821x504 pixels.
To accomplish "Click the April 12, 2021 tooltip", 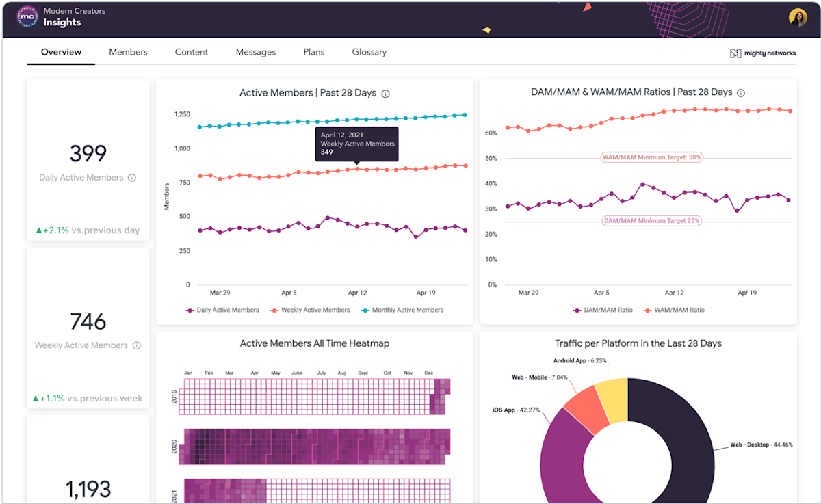I will [356, 144].
